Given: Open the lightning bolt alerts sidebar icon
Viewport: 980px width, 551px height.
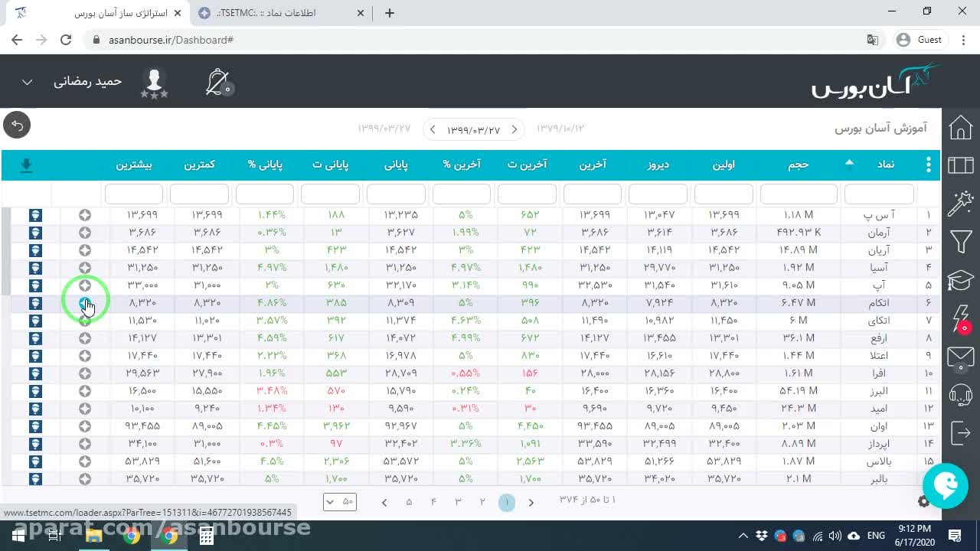Looking at the screenshot, I should click(x=960, y=318).
